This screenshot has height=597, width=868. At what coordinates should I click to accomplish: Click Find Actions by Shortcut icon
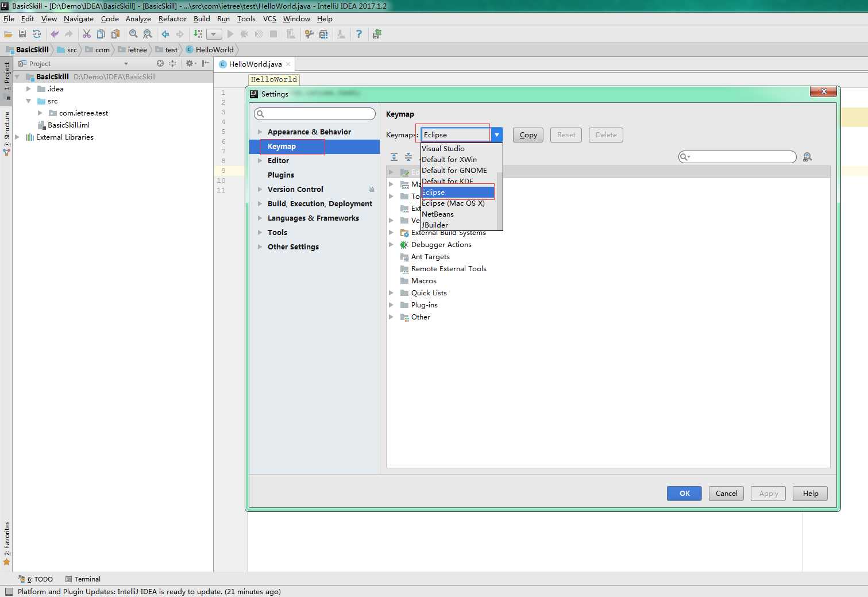(807, 157)
